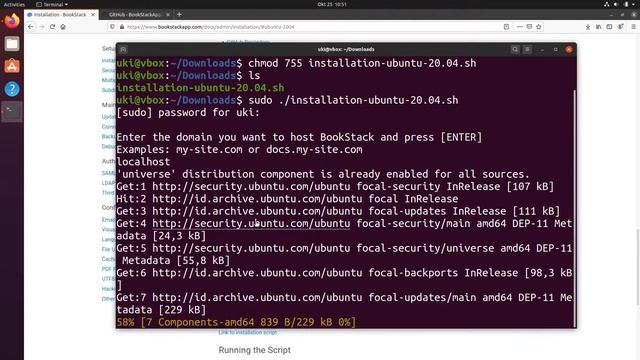
Task: Open search in the terminal window
Action: tap(515, 49)
